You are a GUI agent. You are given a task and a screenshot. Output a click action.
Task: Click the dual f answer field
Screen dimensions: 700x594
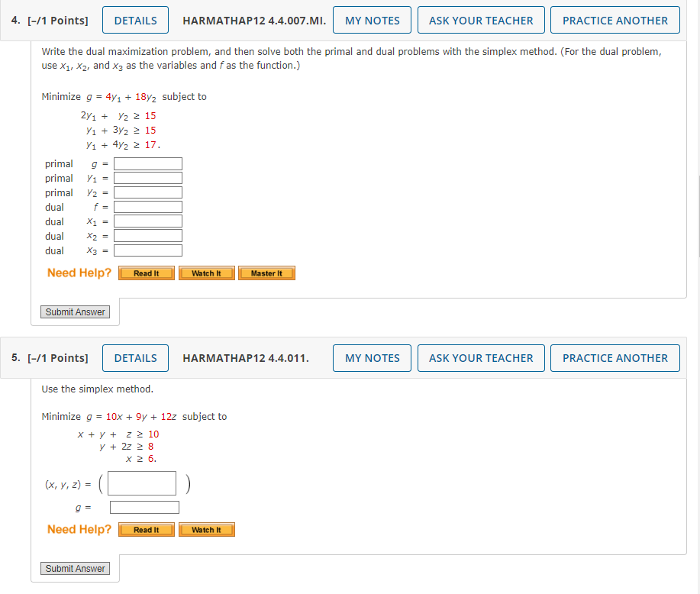[147, 206]
